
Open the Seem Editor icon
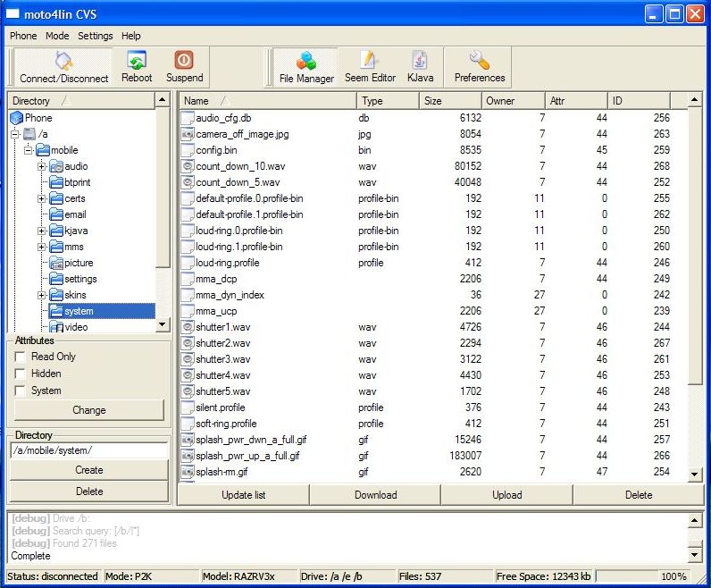point(370,60)
